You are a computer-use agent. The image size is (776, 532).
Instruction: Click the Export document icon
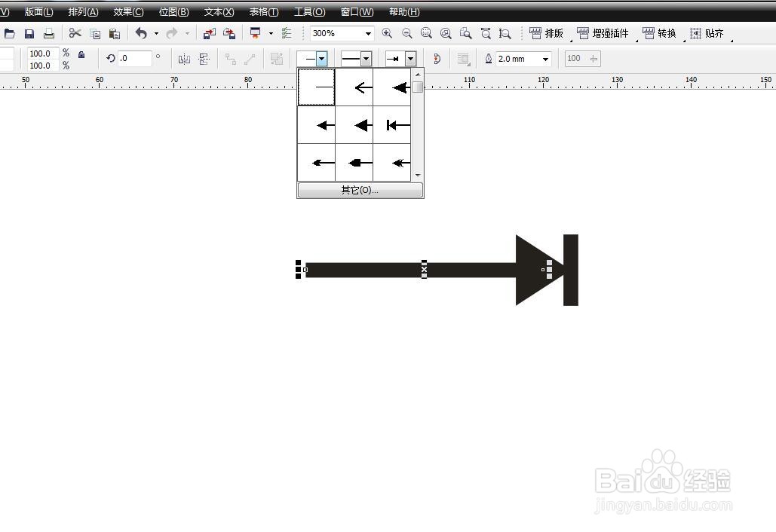point(229,33)
